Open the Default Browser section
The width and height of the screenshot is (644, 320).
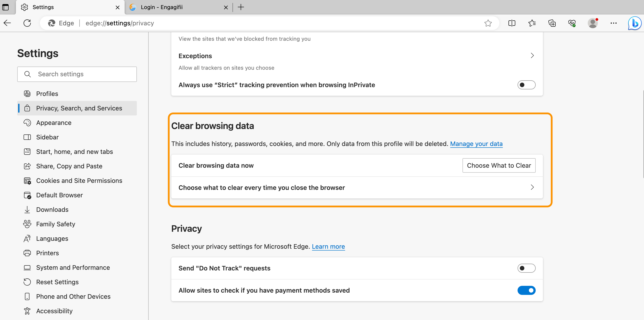77,195
